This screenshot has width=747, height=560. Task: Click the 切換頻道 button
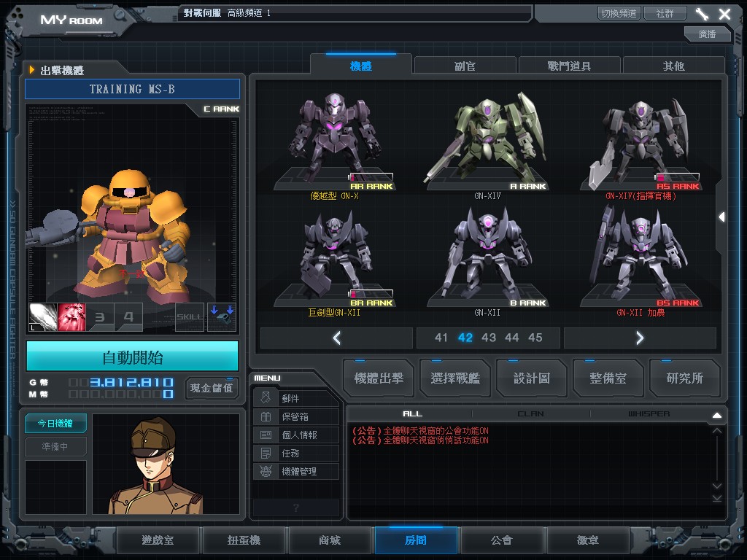619,13
